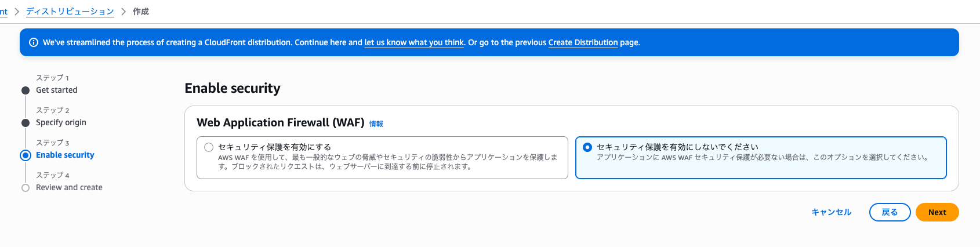This screenshot has width=980, height=247.
Task: Click the 'Enable security' page heading
Action: point(233,88)
